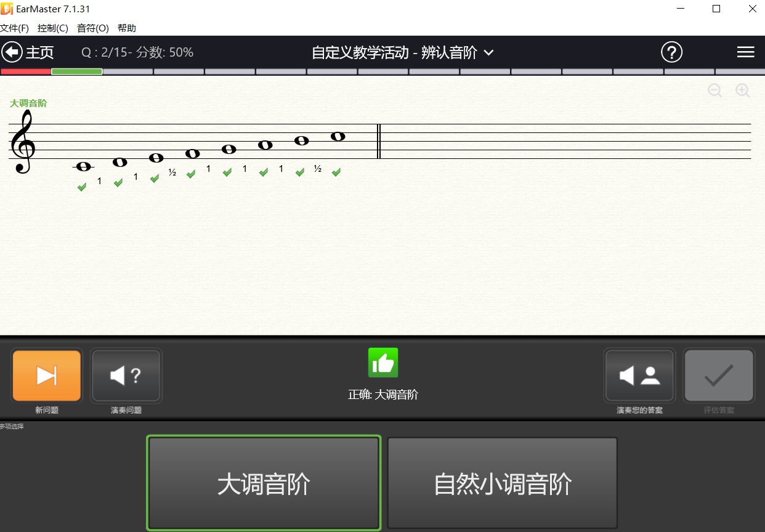The height and width of the screenshot is (532, 765).
Task: Select the 自然小调音阶 answer option
Action: [502, 483]
